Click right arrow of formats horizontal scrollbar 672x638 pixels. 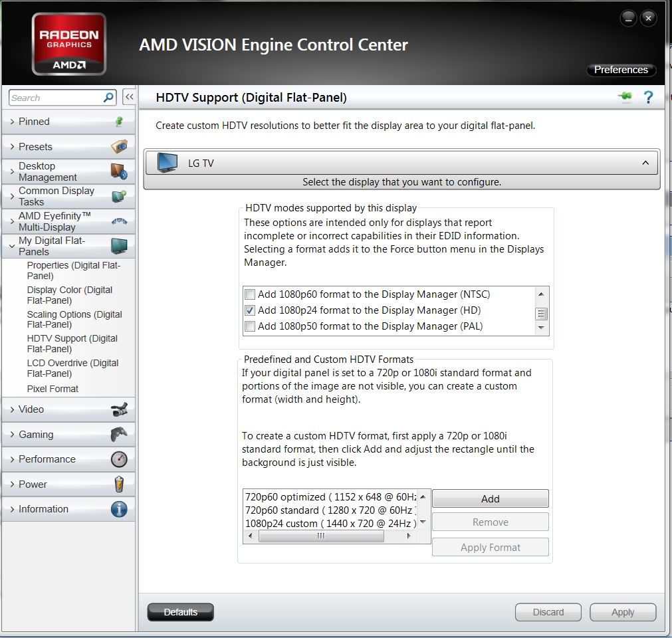(x=408, y=536)
